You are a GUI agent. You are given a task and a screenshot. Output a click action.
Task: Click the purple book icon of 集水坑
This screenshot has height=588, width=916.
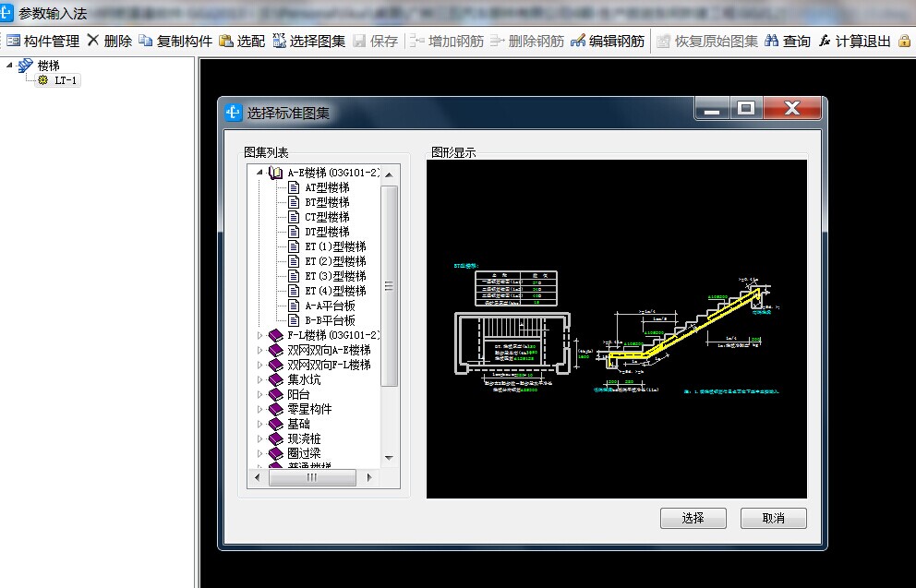[x=276, y=379]
